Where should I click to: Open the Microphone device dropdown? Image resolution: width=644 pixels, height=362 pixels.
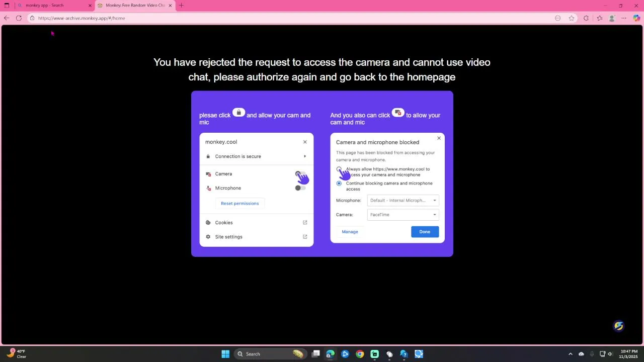pos(403,201)
